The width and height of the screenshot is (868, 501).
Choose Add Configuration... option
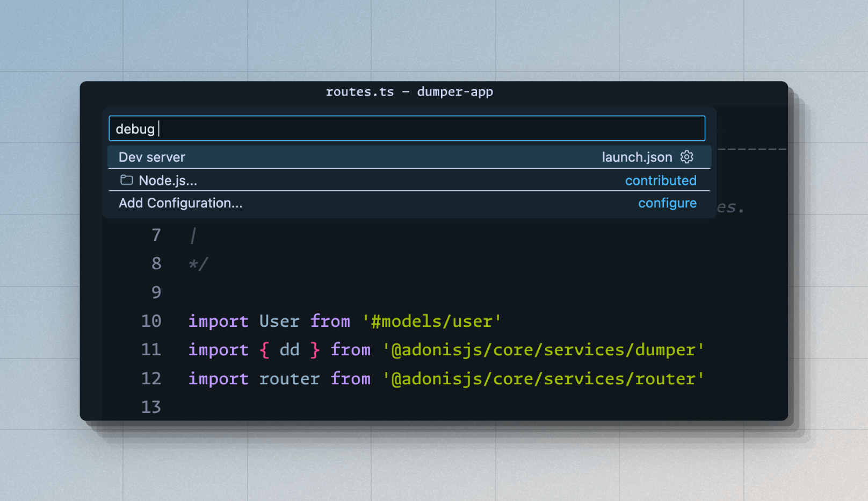180,203
